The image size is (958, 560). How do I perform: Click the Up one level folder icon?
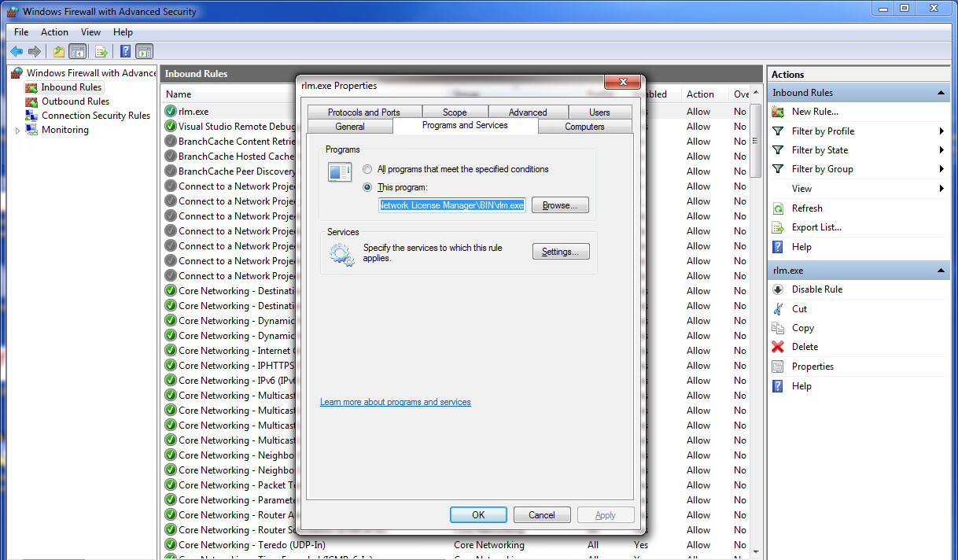click(59, 52)
